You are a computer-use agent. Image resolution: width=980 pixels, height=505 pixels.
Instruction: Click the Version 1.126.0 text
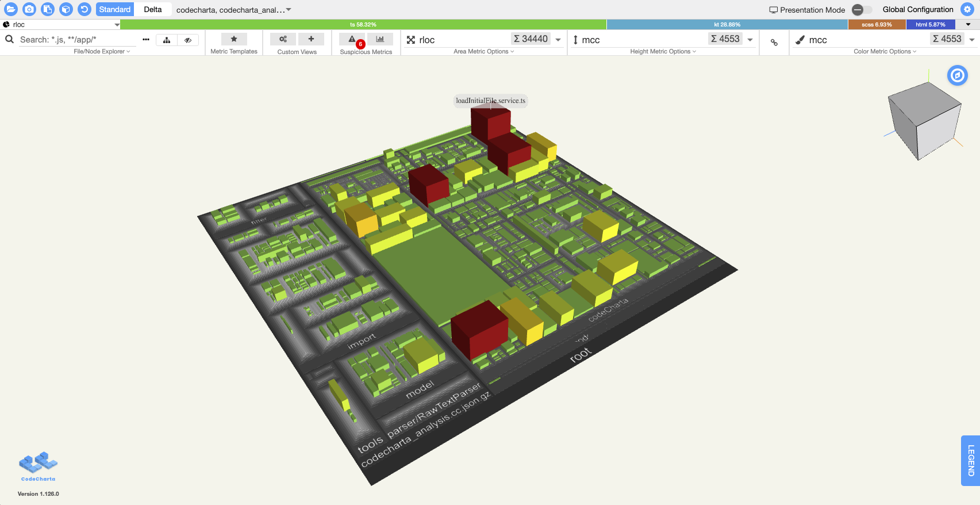pyautogui.click(x=39, y=494)
